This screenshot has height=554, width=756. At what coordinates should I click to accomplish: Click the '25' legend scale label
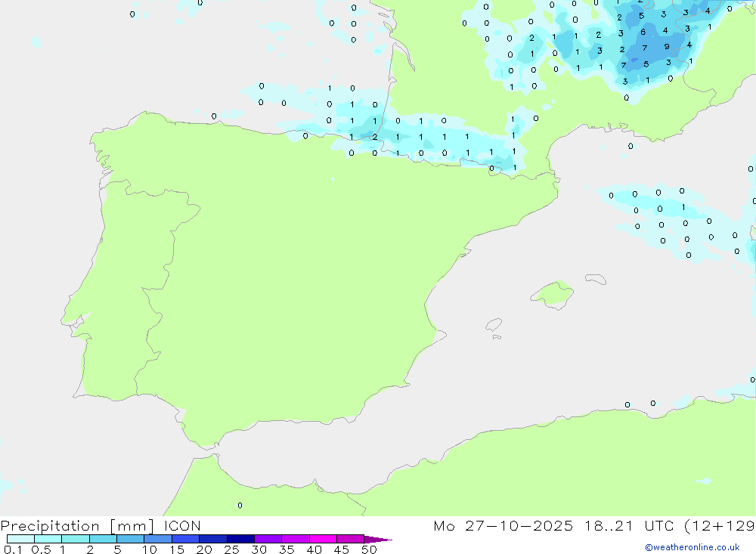232,549
